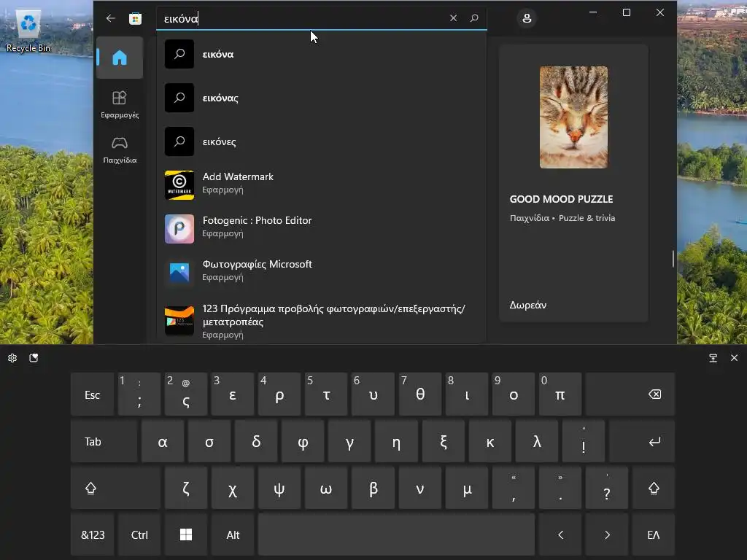Tap the ζ key
Image resolution: width=747 pixels, height=560 pixels.
tap(186, 488)
